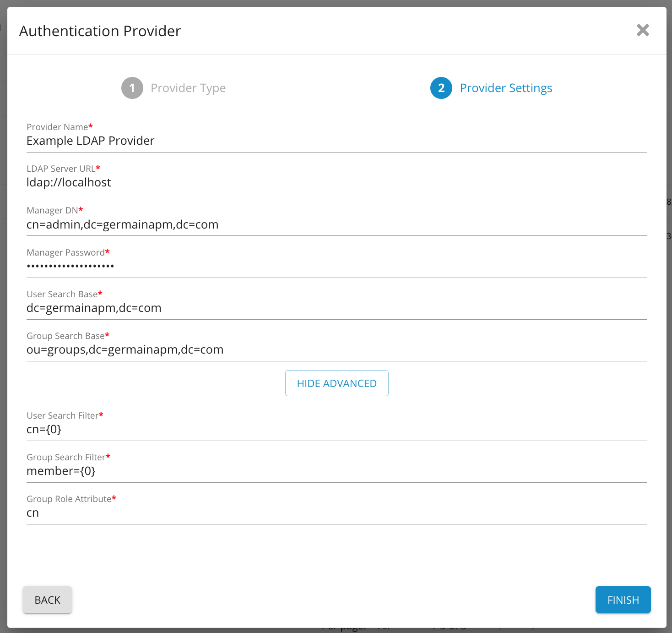Click the Provider Type label text
Viewport: 672px width, 633px height.
(x=188, y=87)
